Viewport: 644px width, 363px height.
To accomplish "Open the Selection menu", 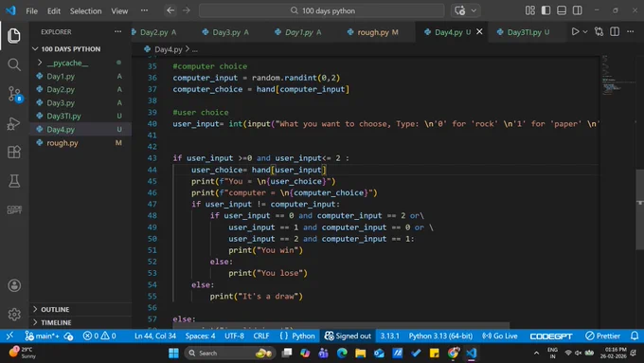I will (85, 11).
